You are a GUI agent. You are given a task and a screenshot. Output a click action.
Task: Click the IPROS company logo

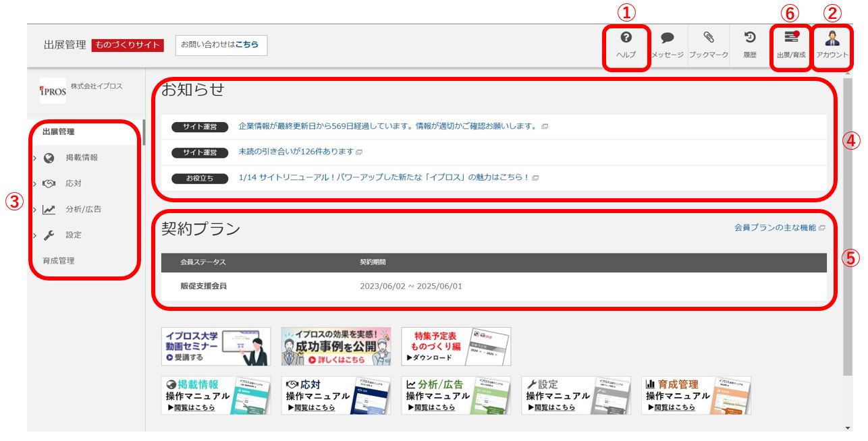(53, 91)
